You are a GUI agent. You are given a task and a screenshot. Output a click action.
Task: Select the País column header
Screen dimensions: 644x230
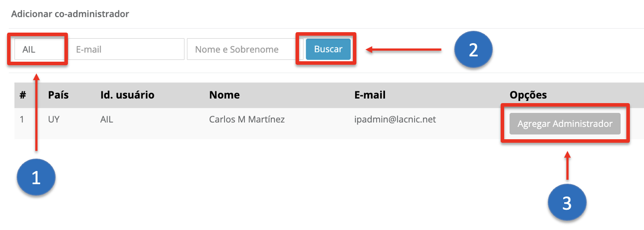point(58,95)
